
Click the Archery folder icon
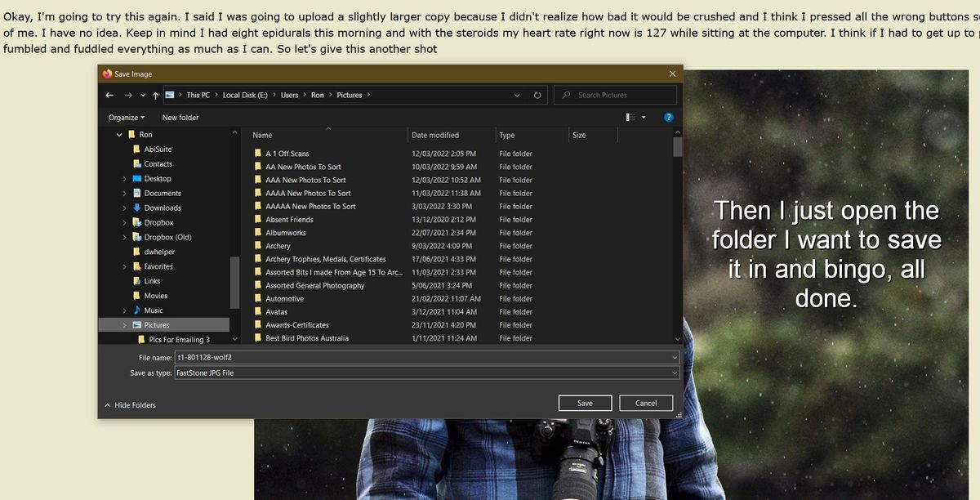(258, 246)
